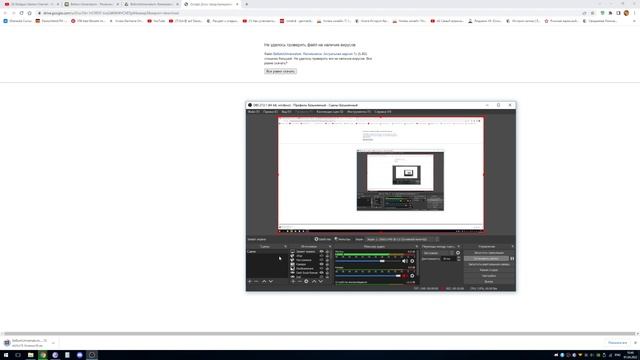640x360 pixels.
Task: Remove the selected source with the minus icon
Action: (299, 281)
